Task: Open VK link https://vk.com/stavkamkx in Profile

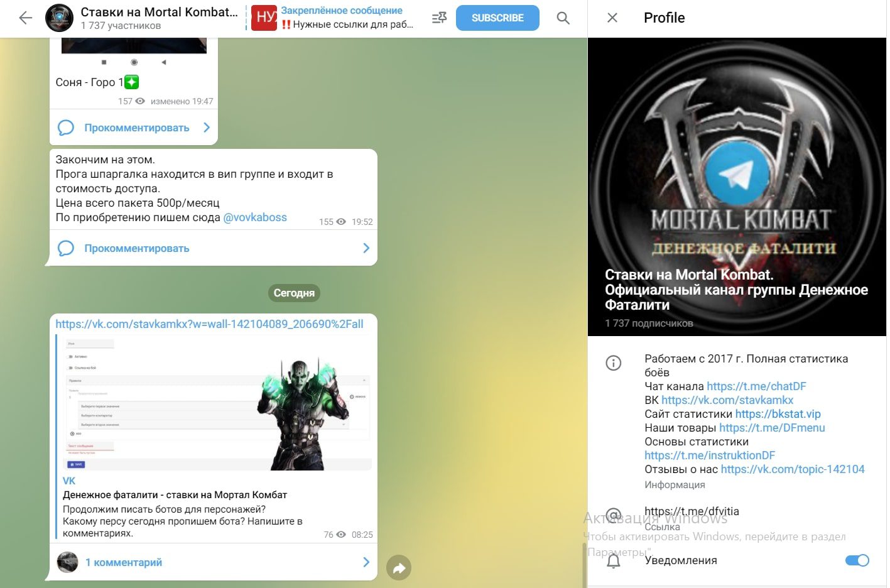Action: tap(727, 400)
